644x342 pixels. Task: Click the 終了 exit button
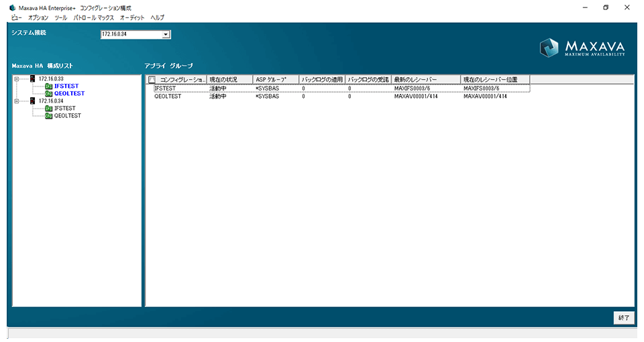(624, 318)
